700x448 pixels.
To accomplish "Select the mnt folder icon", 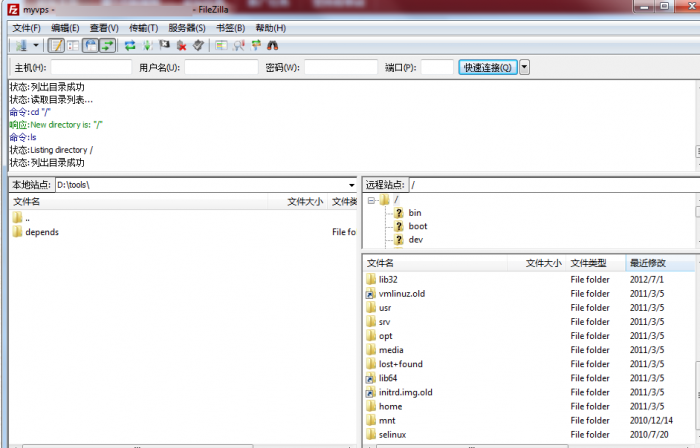I will tap(371, 420).
